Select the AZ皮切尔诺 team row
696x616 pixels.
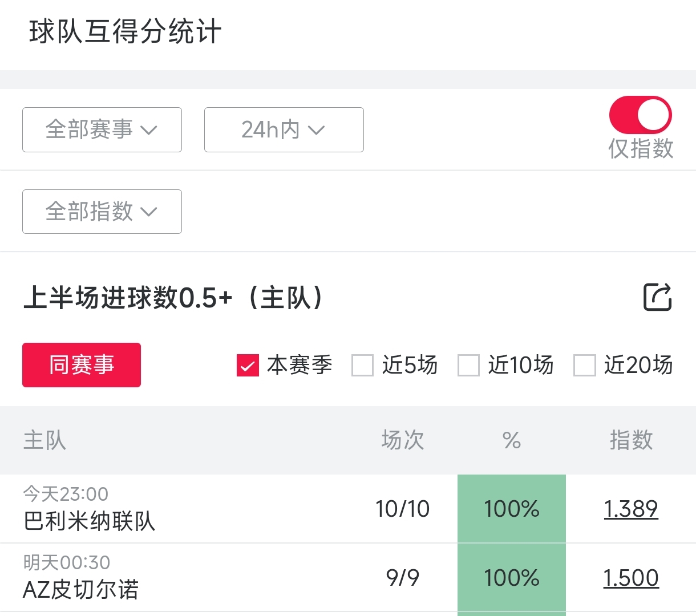[80, 589]
